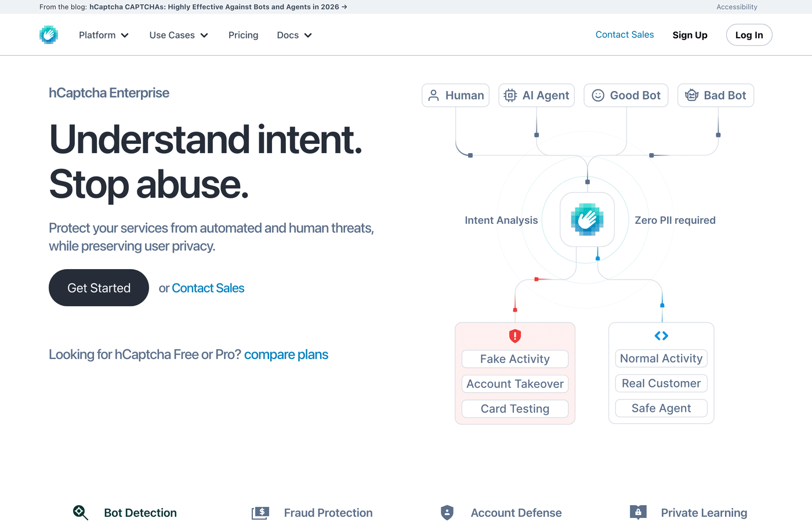This screenshot has height=522, width=812.
Task: Click the Normal Activity tag
Action: coord(661,358)
